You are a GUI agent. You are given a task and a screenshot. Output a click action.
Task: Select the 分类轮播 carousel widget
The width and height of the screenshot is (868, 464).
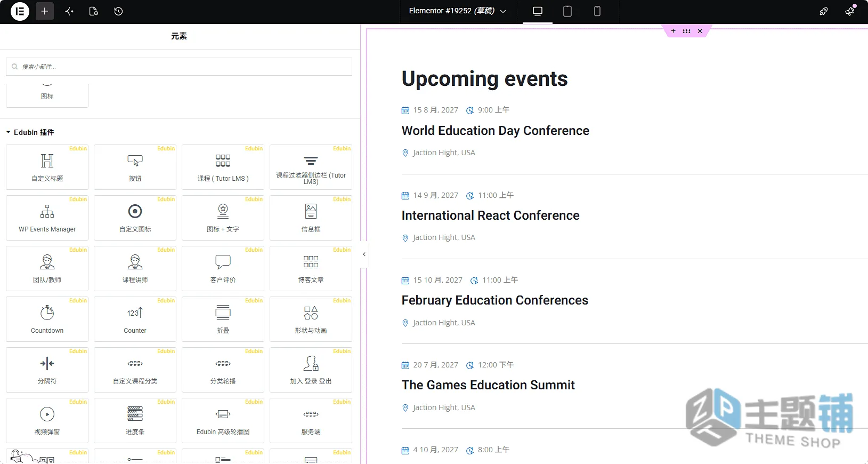223,370
